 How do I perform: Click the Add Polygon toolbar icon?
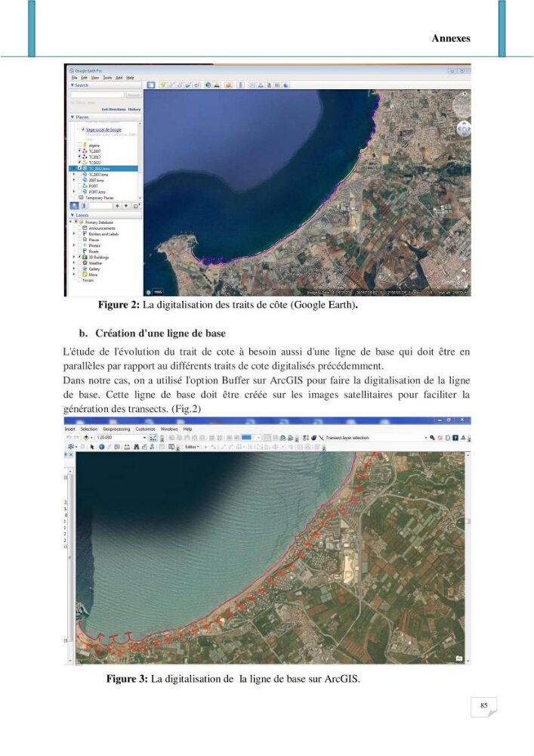coord(171,85)
